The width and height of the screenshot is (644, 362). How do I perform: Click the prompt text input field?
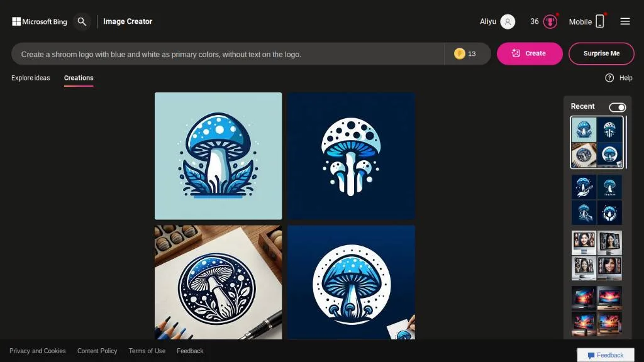pos(228,54)
